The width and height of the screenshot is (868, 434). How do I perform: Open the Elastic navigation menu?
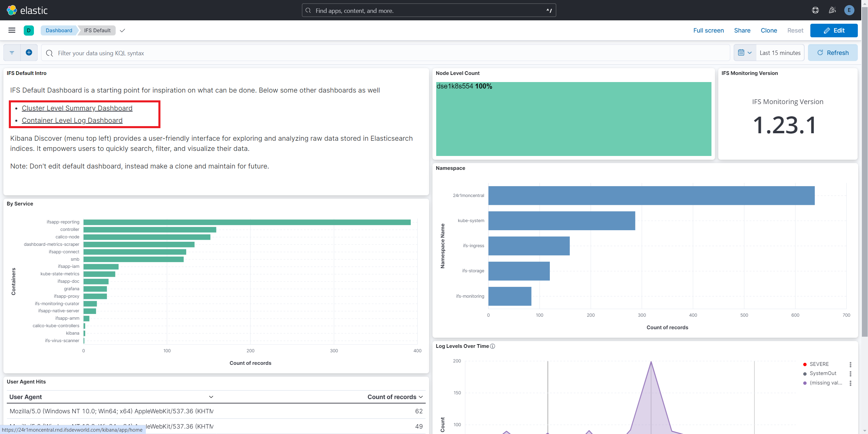12,30
